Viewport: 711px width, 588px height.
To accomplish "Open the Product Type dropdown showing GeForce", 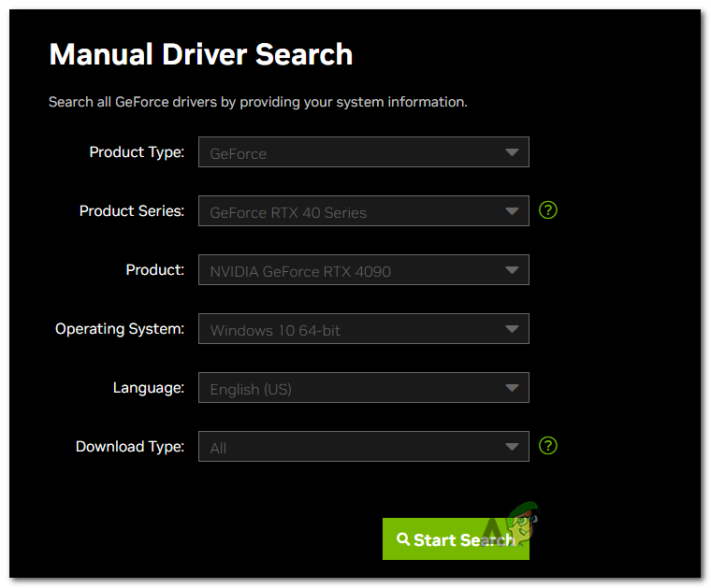I will [x=364, y=152].
